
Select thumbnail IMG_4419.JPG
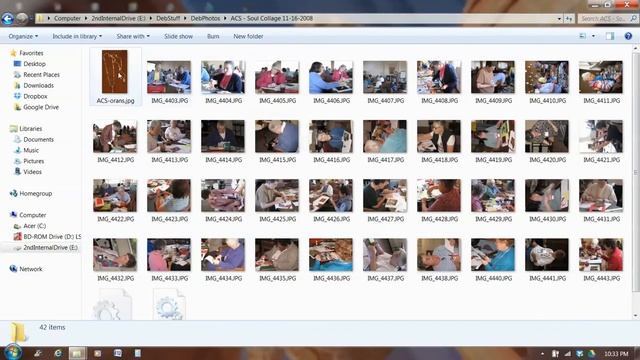(493, 136)
